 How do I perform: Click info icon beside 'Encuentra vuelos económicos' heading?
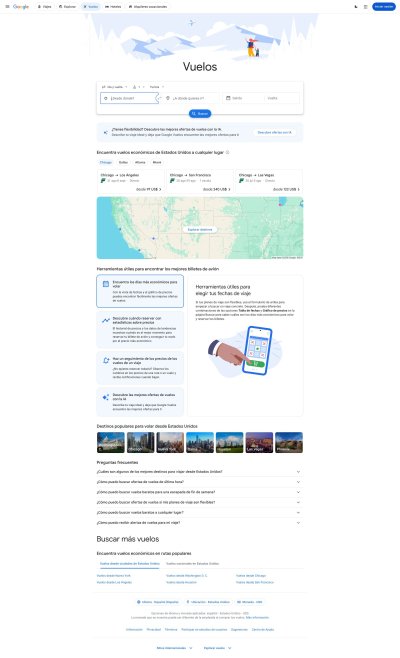tap(227, 152)
